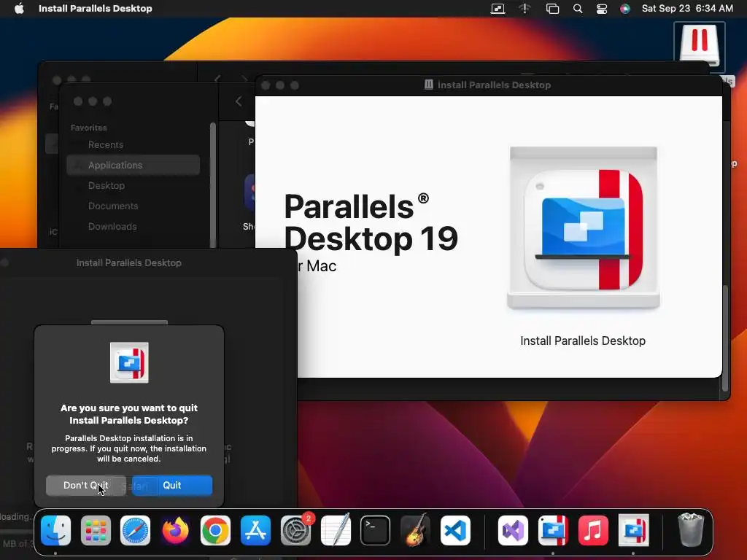Launch Siri from menu bar
Screen dimensions: 747x560
[x=625, y=9]
